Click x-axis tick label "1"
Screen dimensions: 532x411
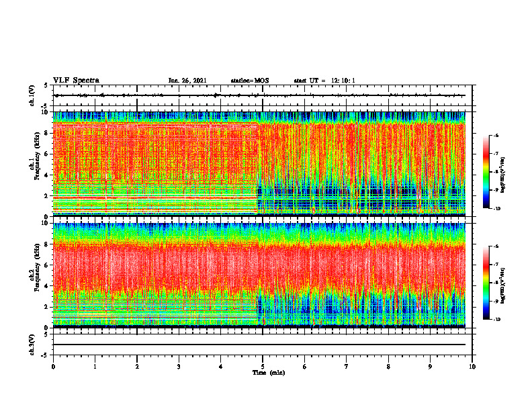95,367
